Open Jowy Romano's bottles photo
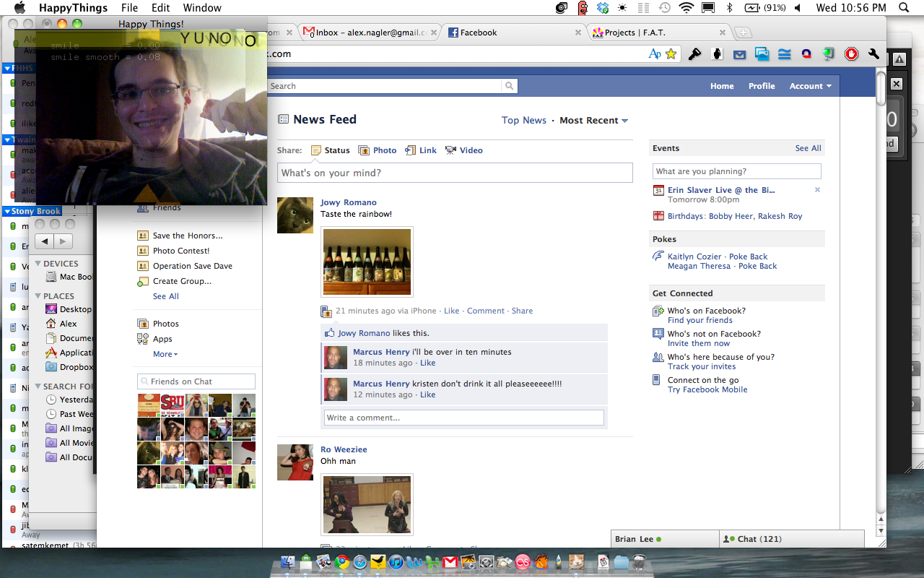The width and height of the screenshot is (924, 578). [367, 262]
